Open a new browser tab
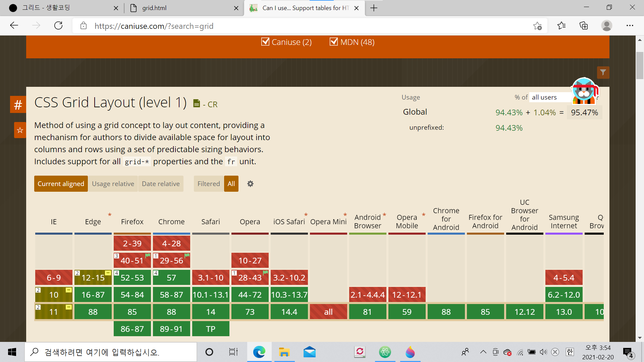 [x=374, y=8]
